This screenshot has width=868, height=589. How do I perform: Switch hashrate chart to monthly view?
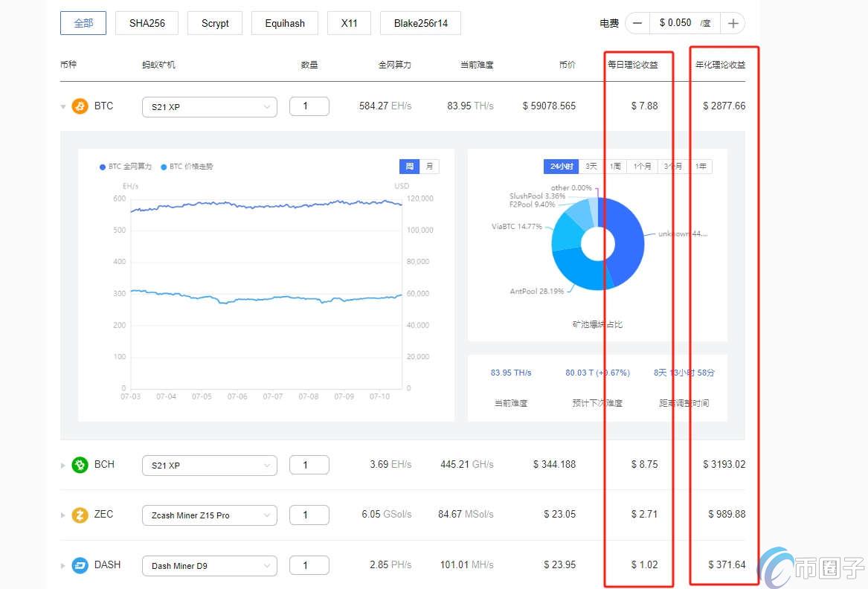(430, 167)
